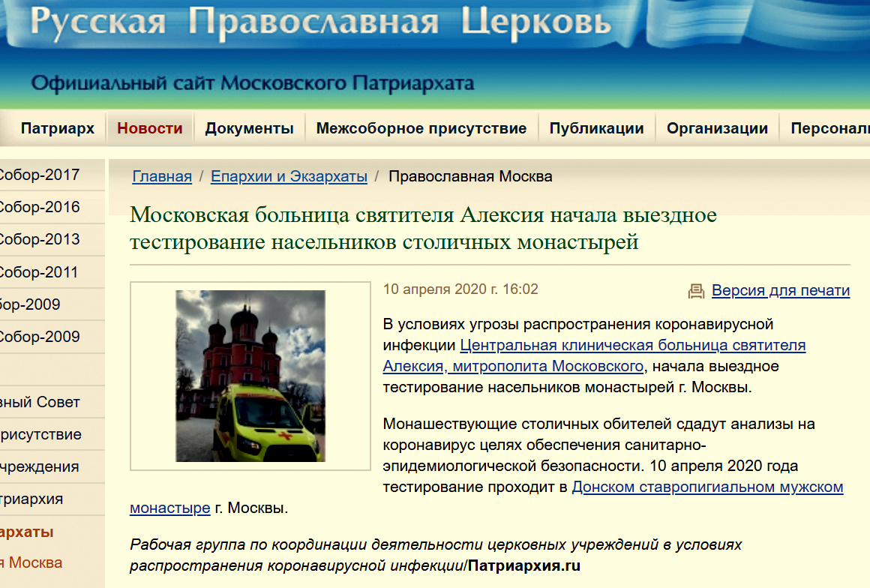870x588 pixels.
Task: Open sidebar item ending in рисутствие
Action: [x=41, y=434]
